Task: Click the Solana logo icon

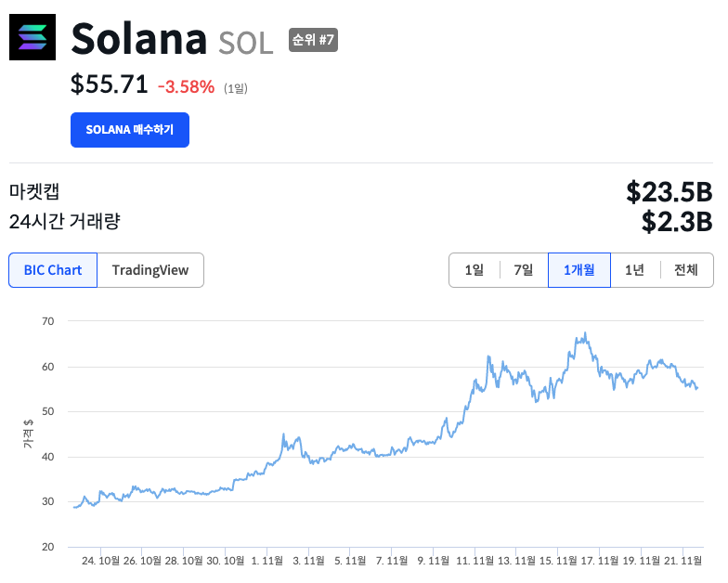Action: point(32,37)
